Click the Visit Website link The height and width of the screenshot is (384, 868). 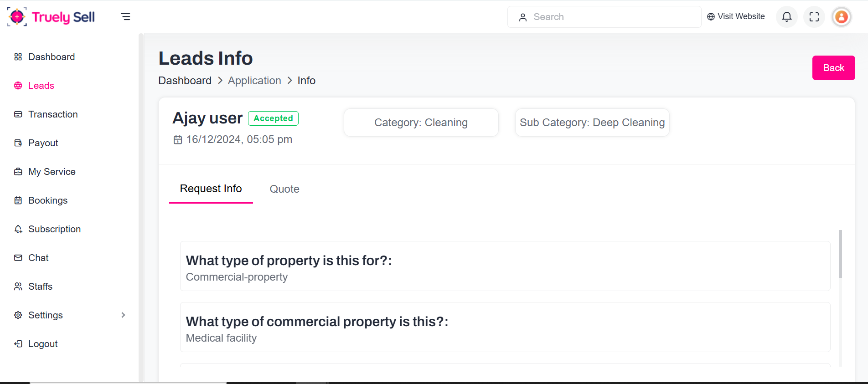pos(736,17)
